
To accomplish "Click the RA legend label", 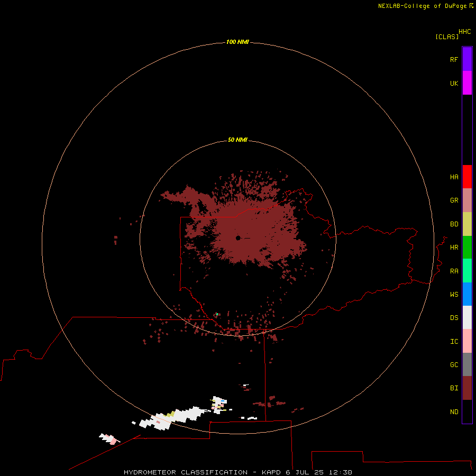I will (454, 271).
